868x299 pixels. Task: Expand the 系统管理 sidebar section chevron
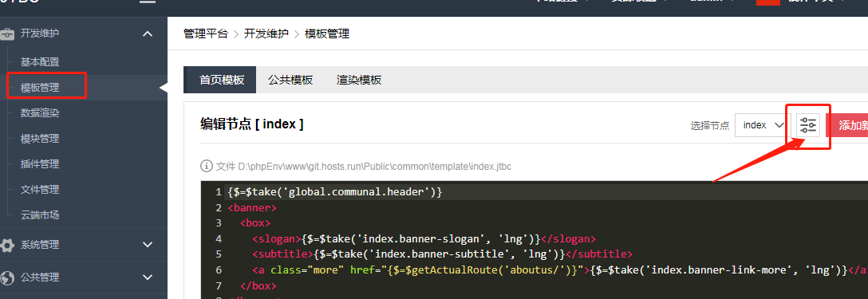tap(148, 245)
